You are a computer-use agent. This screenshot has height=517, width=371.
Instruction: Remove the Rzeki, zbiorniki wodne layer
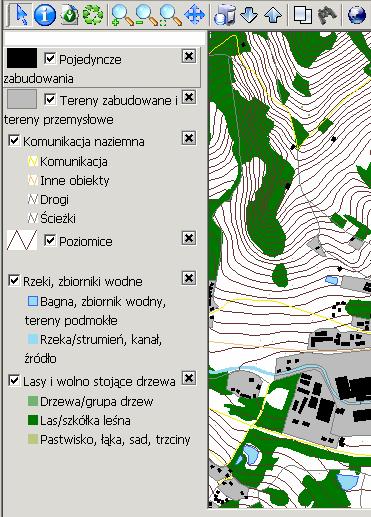(189, 278)
